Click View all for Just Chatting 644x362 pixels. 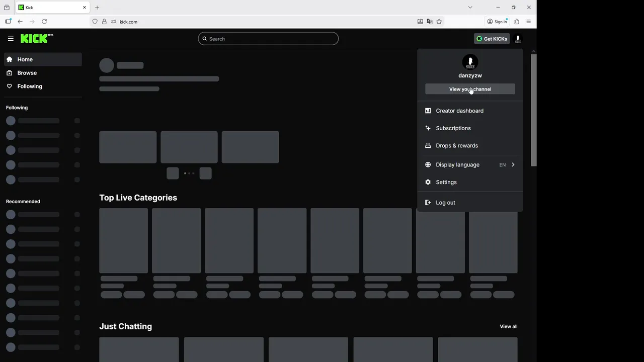pyautogui.click(x=508, y=327)
